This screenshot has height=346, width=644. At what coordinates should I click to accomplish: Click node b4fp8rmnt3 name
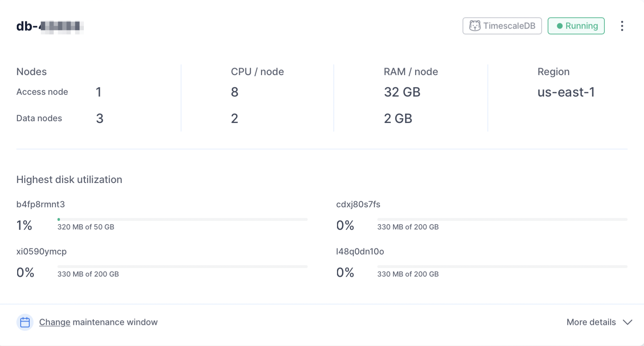point(40,204)
